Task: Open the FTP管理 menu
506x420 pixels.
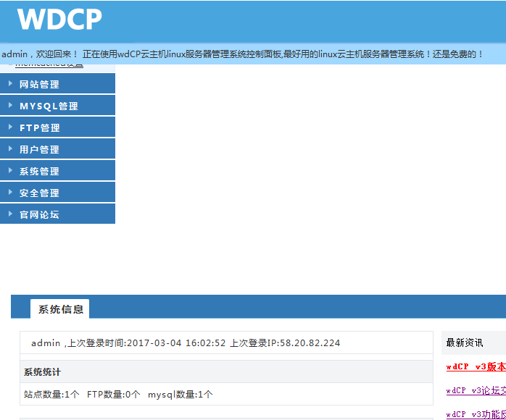Action: coord(57,127)
